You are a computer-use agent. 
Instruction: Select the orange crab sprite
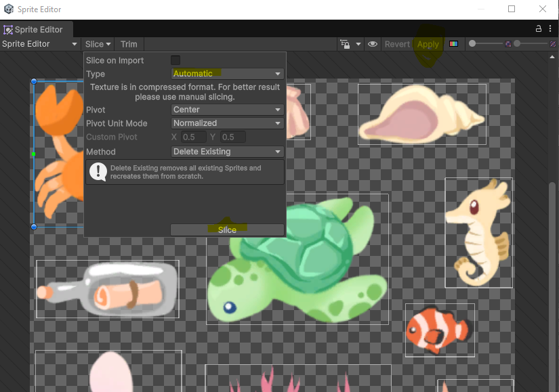pyautogui.click(x=59, y=153)
